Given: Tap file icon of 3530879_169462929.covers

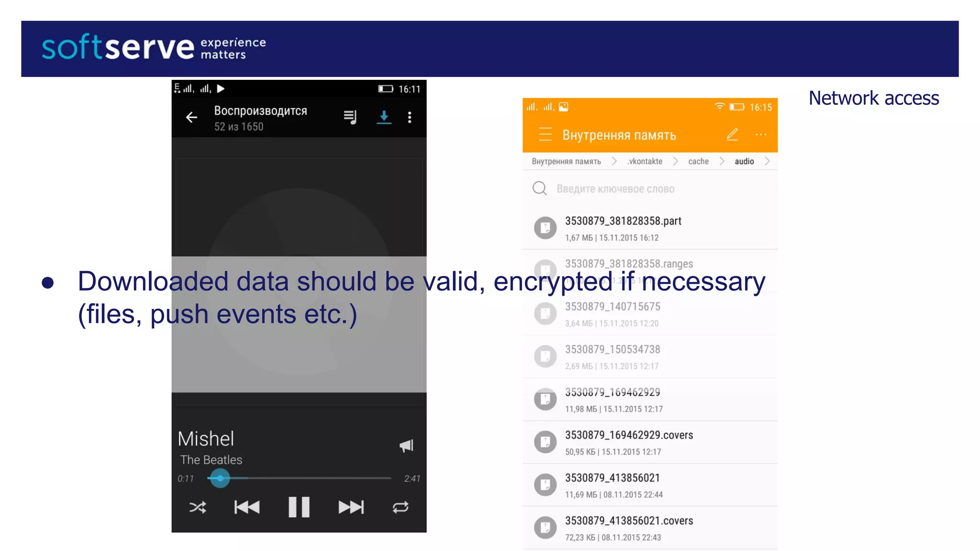Looking at the screenshot, I should pos(545,442).
